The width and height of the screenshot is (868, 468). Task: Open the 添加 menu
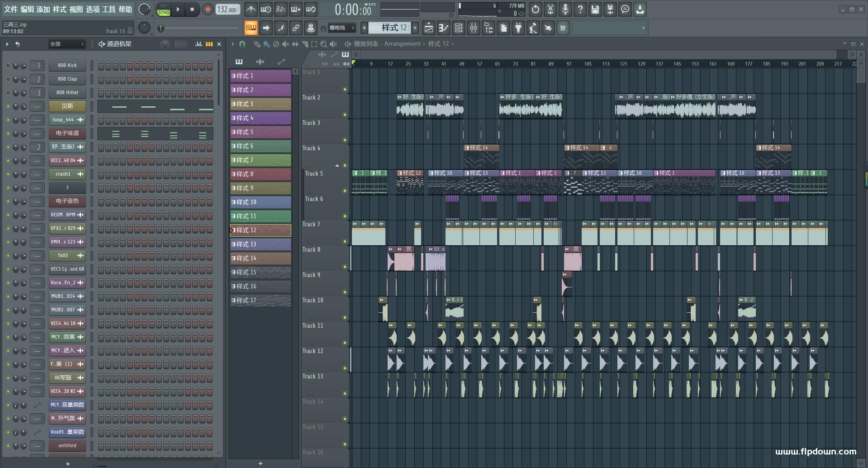click(43, 9)
